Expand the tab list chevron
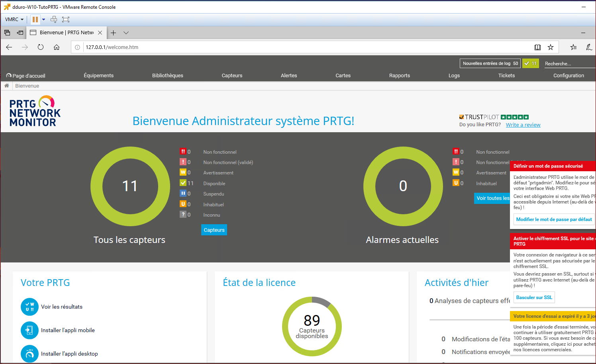The height and width of the screenshot is (364, 596). point(126,33)
